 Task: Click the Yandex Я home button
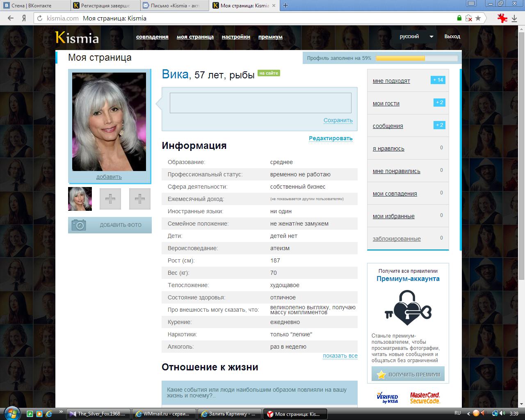coord(24,18)
